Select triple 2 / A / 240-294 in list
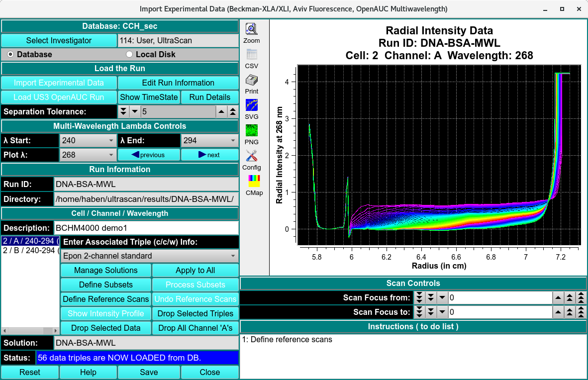Image resolution: width=588 pixels, height=380 pixels. point(30,241)
